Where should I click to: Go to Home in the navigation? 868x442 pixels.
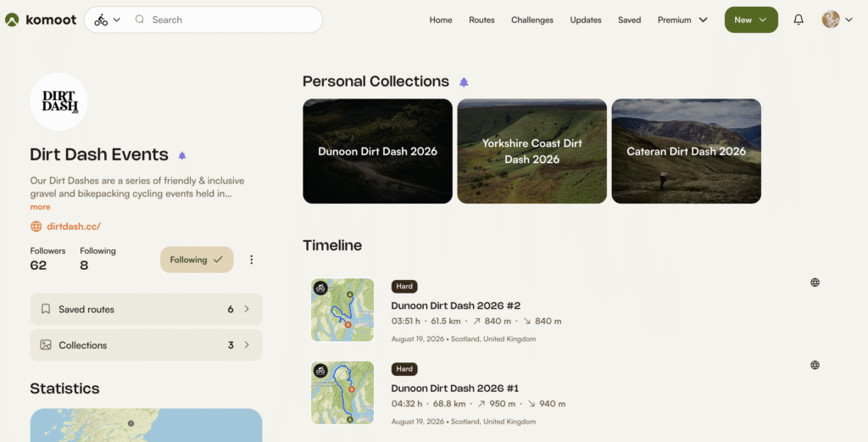[441, 20]
